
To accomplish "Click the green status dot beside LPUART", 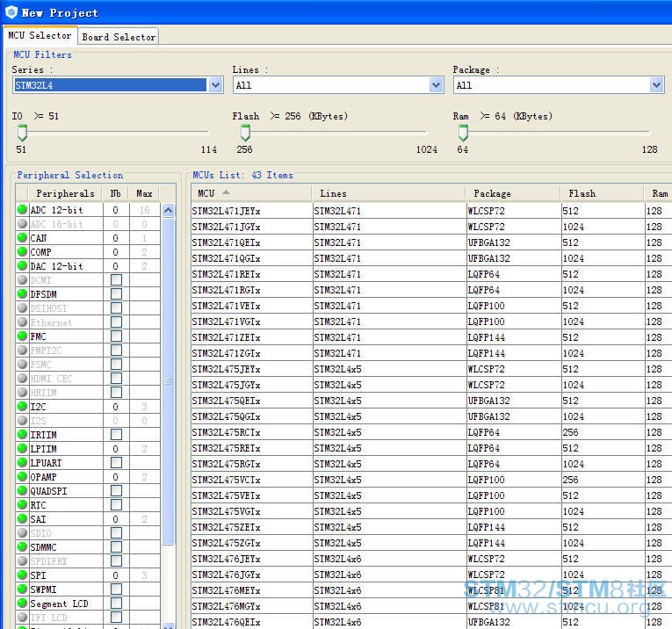I will coord(22,463).
